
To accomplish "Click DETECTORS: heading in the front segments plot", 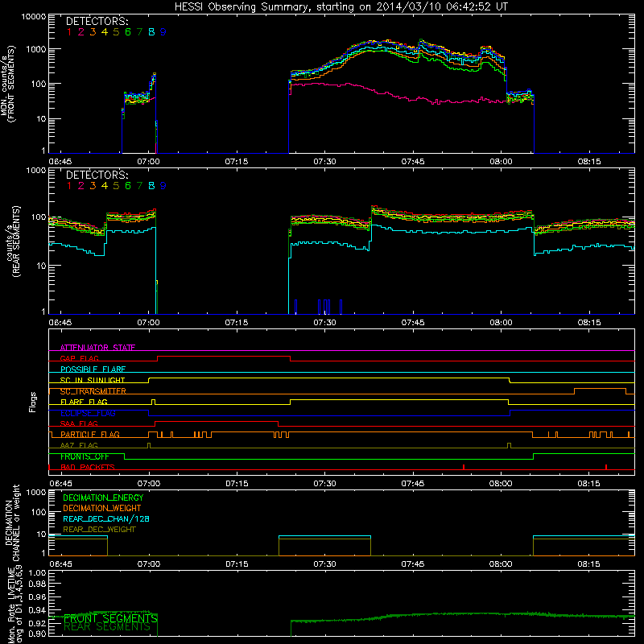I will [97, 21].
